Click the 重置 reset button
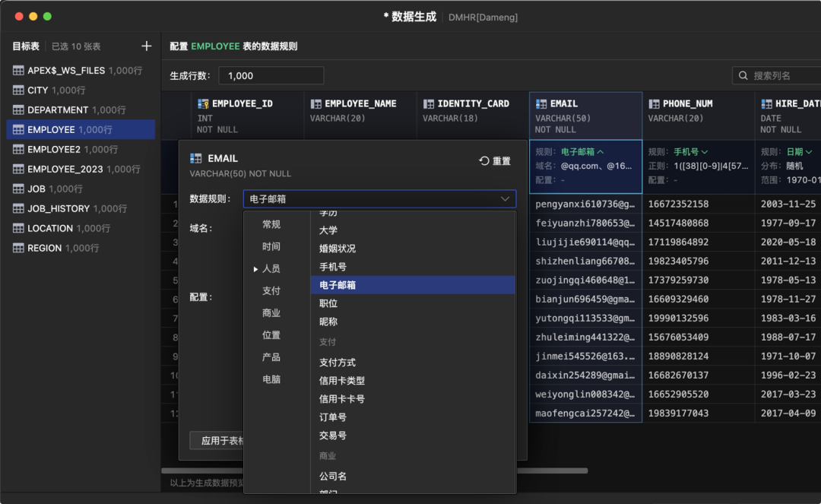This screenshot has height=504, width=821. (495, 160)
